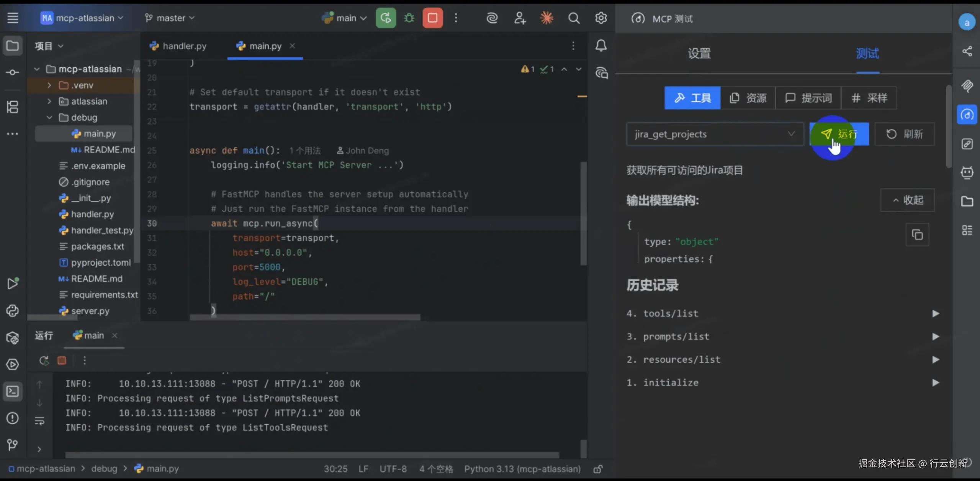
Task: Switch to the 设置 tab
Action: click(699, 53)
